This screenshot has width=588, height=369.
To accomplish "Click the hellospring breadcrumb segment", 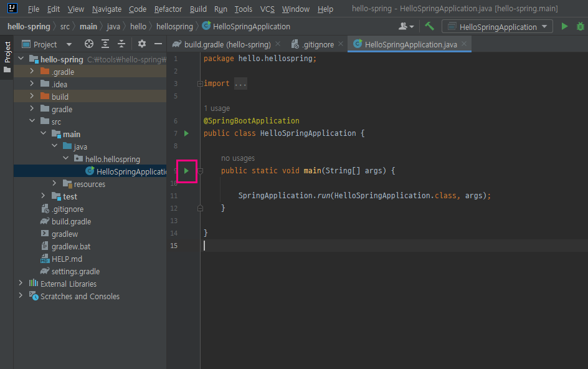I will coord(174,27).
